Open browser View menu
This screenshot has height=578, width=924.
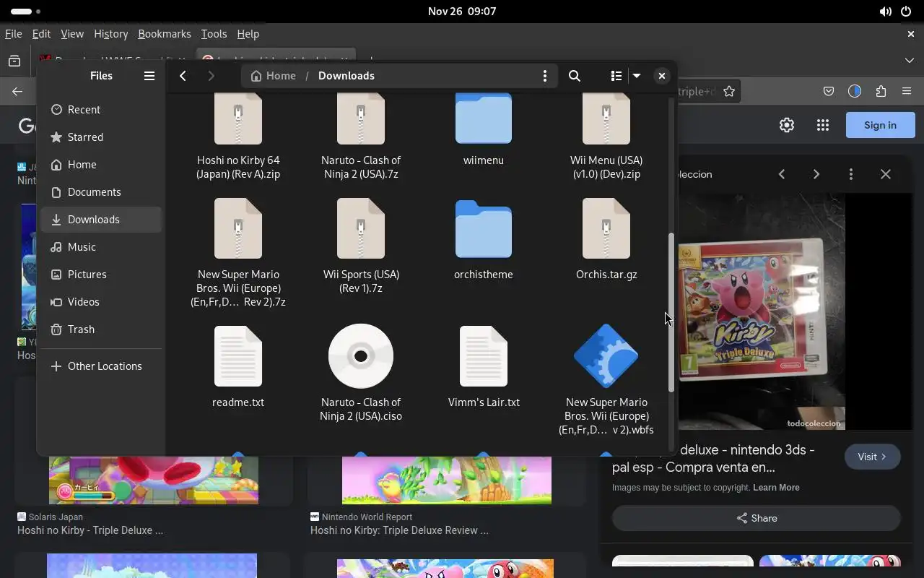tap(72, 34)
